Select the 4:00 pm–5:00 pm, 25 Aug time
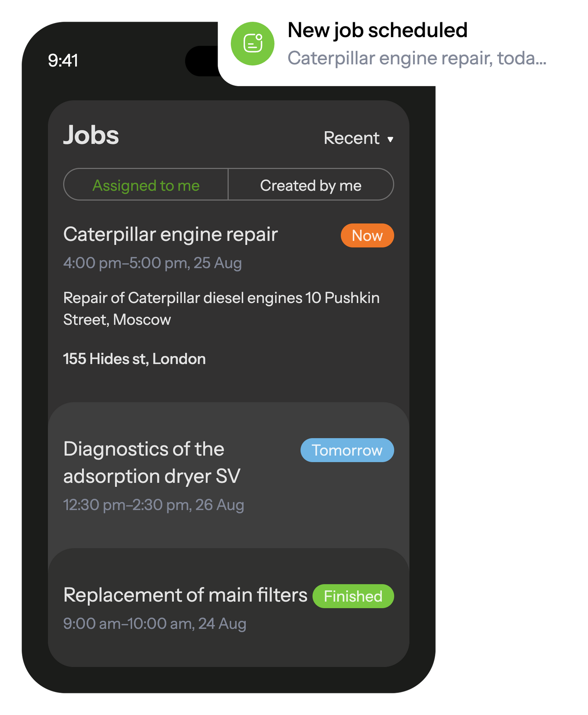The image size is (588, 715). [153, 263]
